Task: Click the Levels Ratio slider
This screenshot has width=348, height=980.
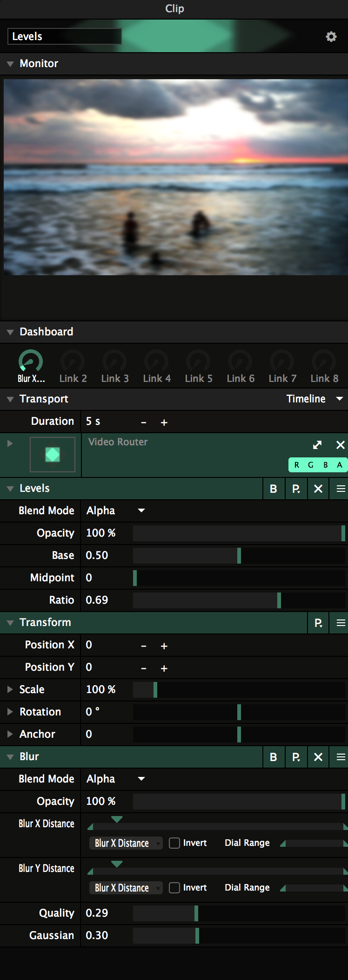Action: point(239,600)
